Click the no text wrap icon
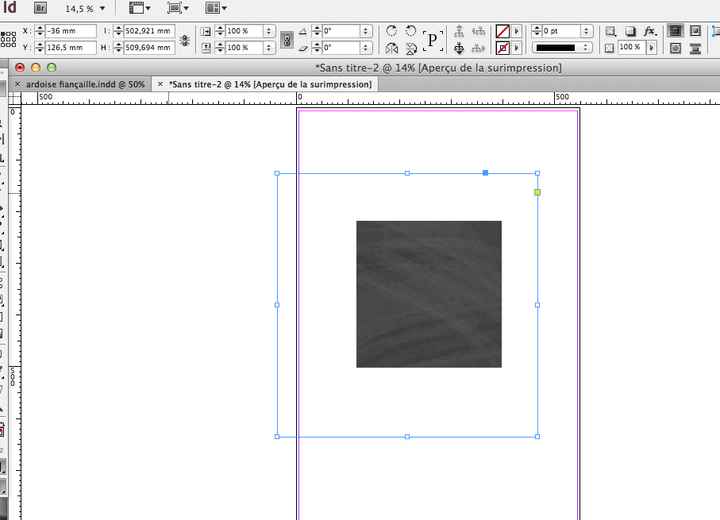 (x=675, y=31)
